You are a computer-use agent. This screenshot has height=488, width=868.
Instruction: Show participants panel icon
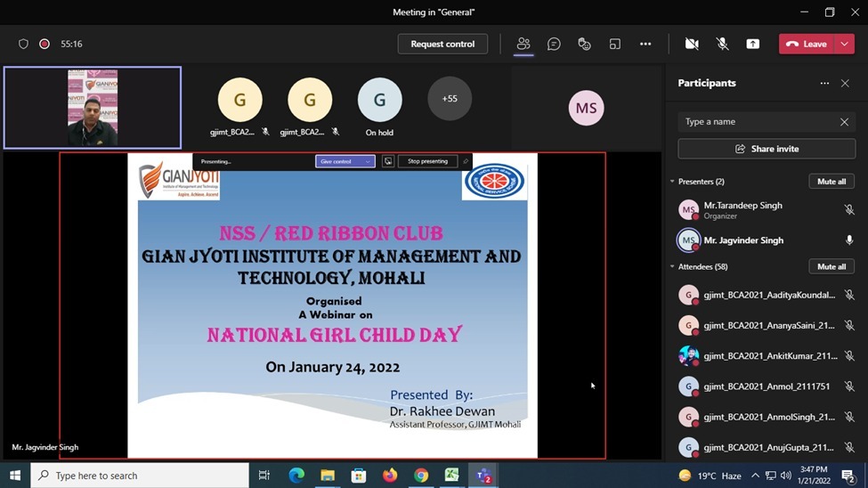pyautogui.click(x=523, y=44)
